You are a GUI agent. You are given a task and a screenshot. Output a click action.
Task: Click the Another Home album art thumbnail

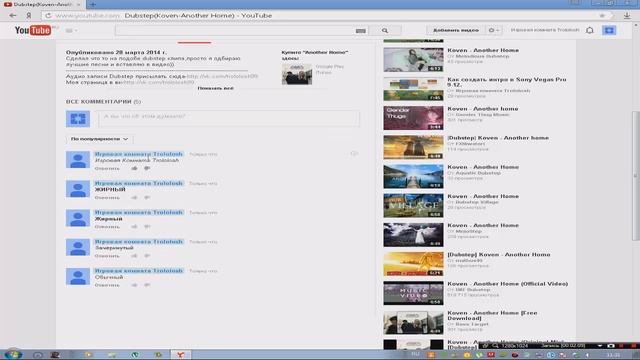297,74
